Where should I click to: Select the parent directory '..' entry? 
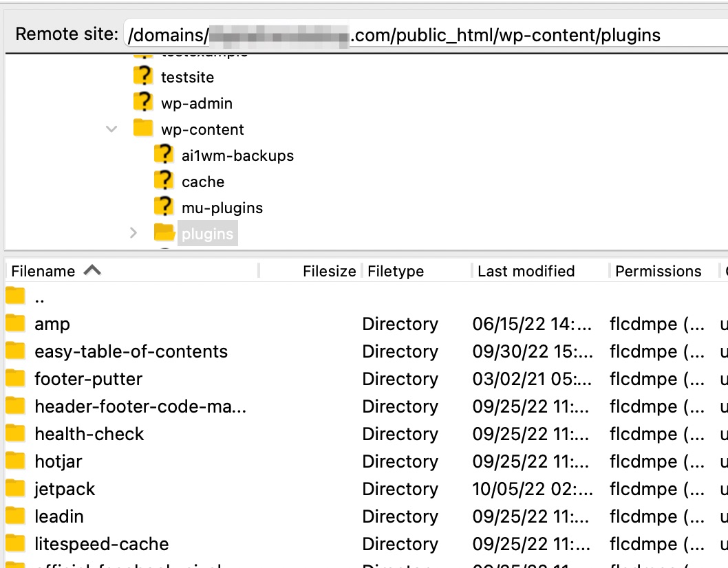click(x=39, y=298)
